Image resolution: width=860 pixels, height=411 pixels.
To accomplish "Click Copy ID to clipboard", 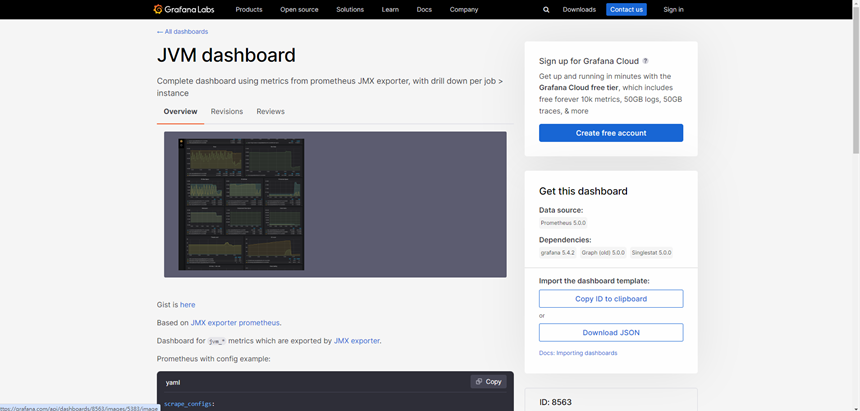I will 611,299.
